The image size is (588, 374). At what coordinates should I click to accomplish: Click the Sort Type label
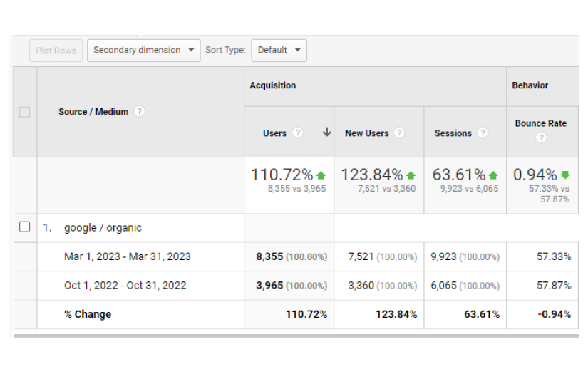pyautogui.click(x=225, y=50)
